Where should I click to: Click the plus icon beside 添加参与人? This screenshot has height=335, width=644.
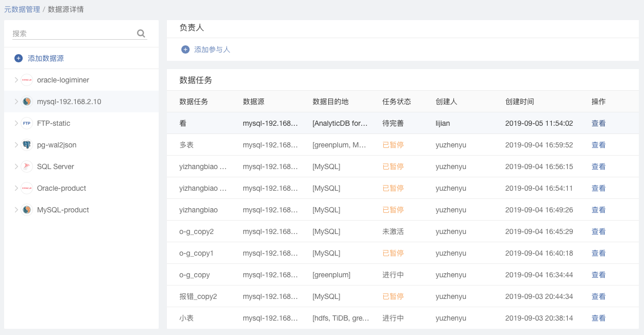point(185,49)
